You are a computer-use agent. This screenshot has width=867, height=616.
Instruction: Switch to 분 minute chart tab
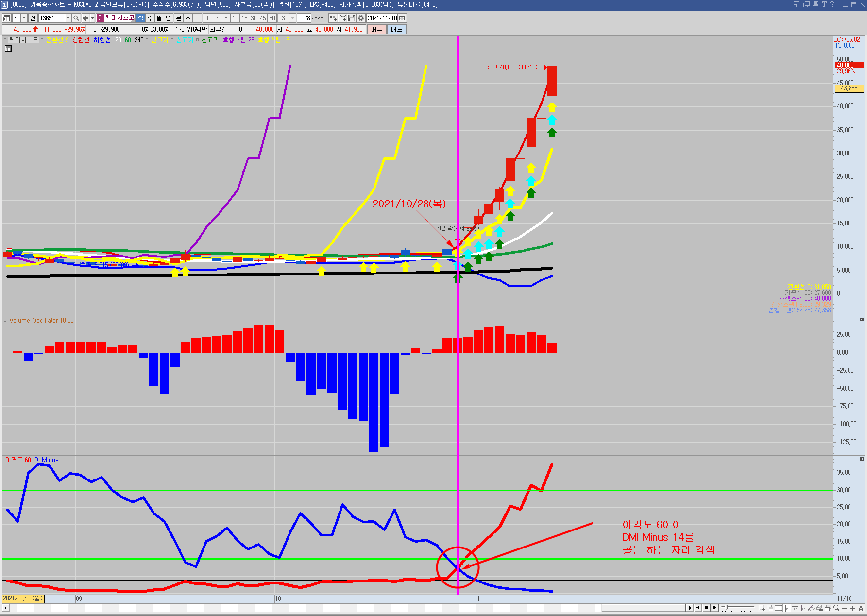178,18
